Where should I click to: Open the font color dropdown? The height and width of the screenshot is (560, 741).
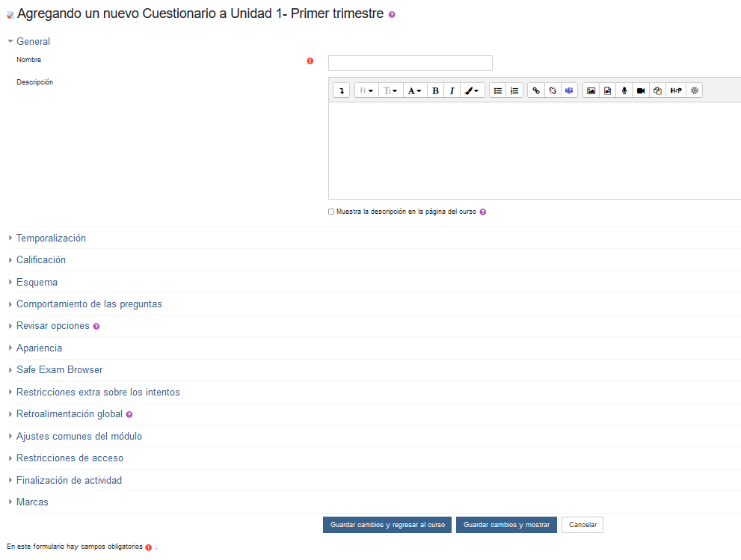414,90
